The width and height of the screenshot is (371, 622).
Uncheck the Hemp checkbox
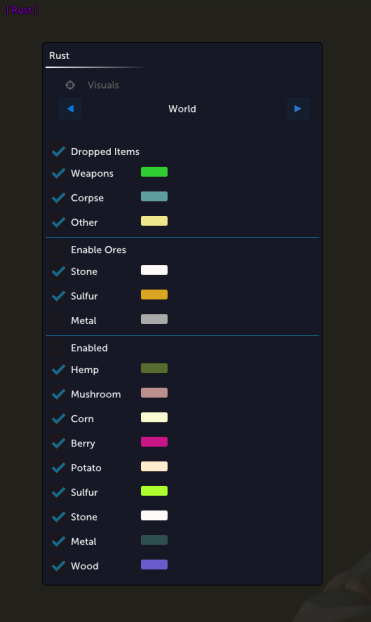pos(58,370)
